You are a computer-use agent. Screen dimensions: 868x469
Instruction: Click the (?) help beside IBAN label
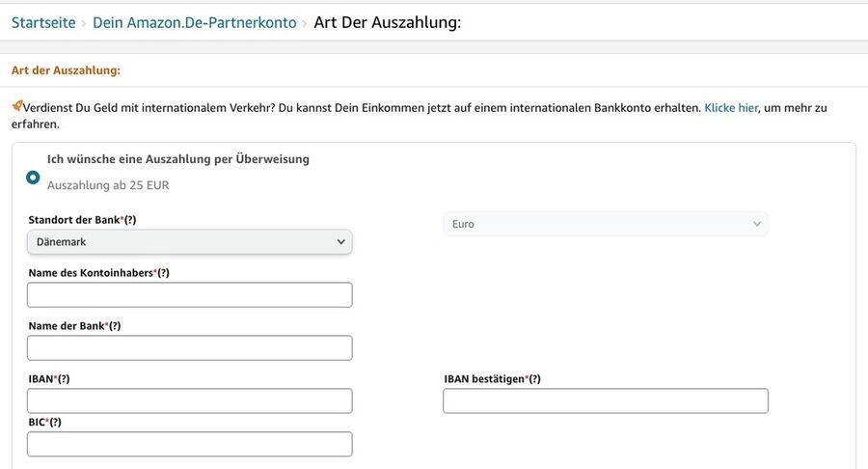[x=63, y=379]
